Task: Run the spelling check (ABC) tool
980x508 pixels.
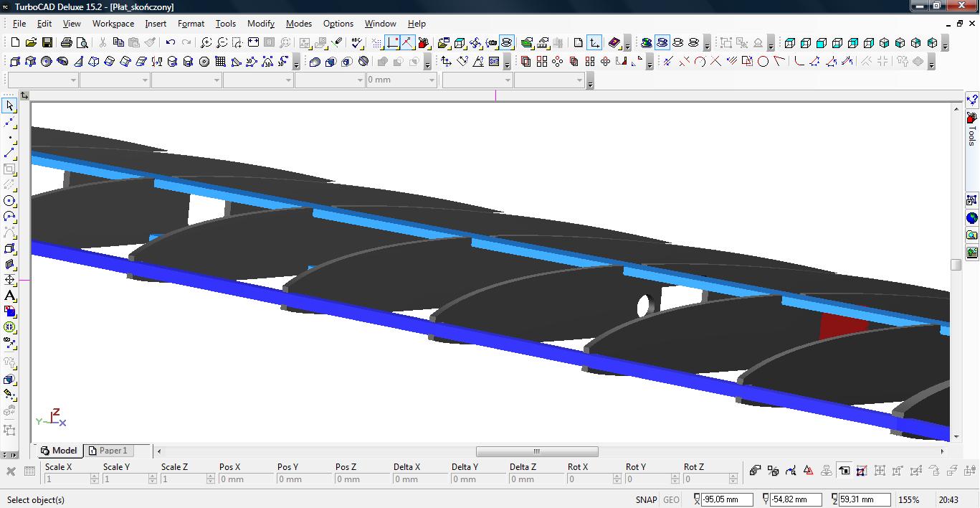Action: (356, 43)
